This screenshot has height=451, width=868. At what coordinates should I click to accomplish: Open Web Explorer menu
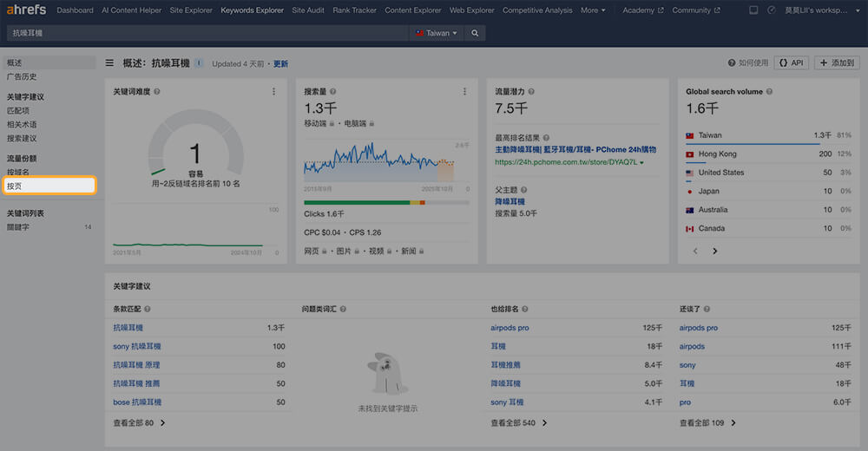(471, 10)
